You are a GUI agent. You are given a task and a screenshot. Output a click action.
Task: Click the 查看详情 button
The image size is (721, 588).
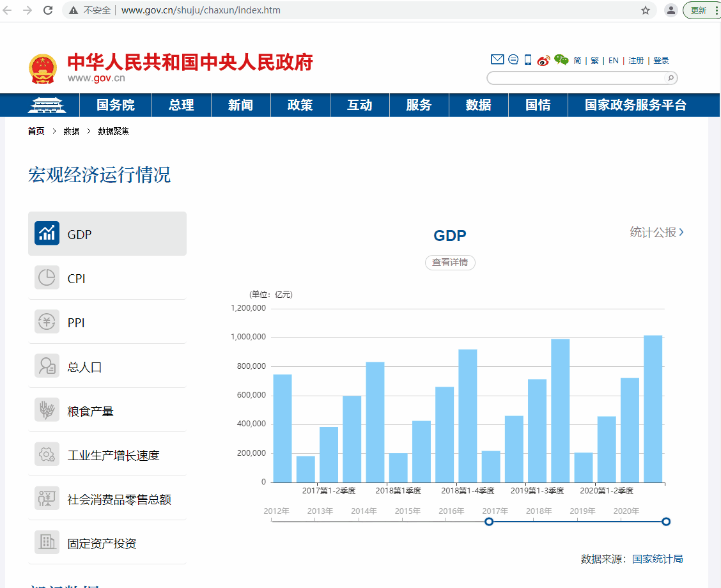click(450, 262)
